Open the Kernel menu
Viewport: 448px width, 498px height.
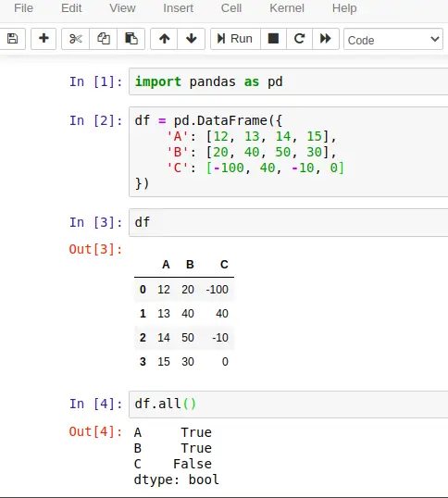click(x=287, y=8)
